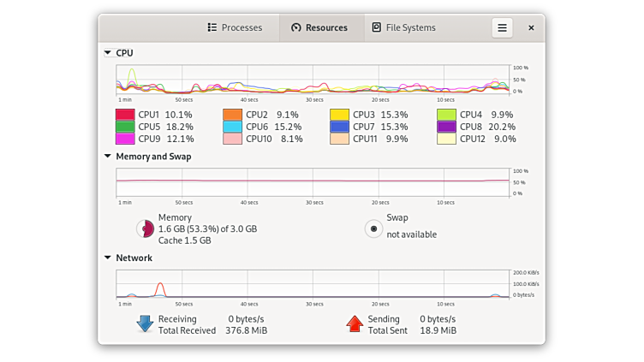Open the CPU3 yellow color swatch

coord(339,115)
